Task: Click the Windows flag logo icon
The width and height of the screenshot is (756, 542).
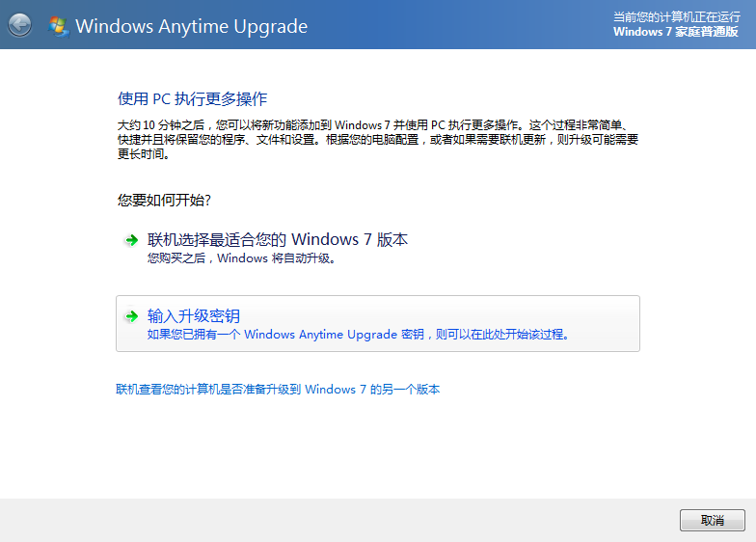Action: tap(58, 26)
